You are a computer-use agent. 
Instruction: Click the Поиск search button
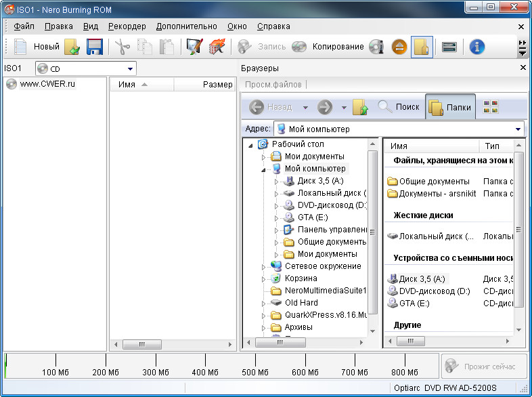click(x=399, y=107)
